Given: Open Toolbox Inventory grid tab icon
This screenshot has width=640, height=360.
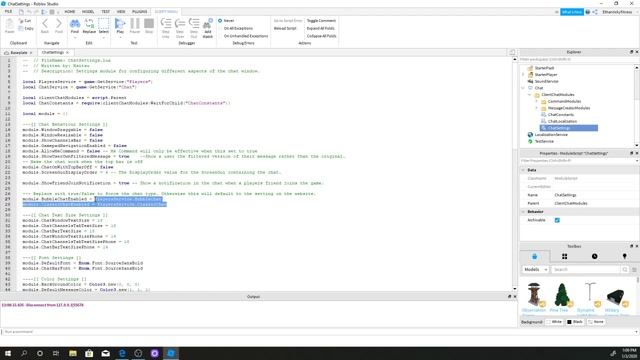Looking at the screenshot, I should [564, 256].
